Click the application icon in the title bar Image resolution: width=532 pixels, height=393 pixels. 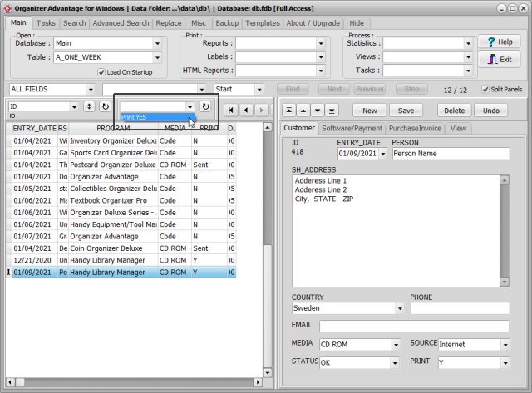coord(7,8)
